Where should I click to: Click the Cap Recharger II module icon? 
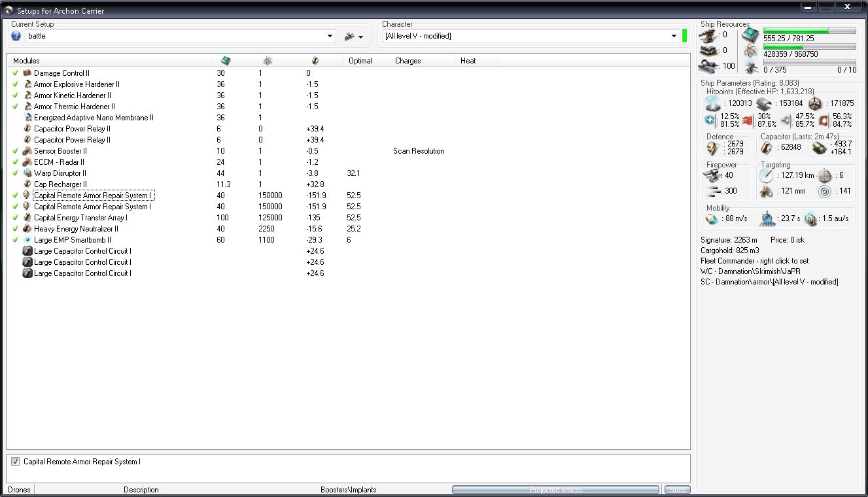pyautogui.click(x=27, y=184)
